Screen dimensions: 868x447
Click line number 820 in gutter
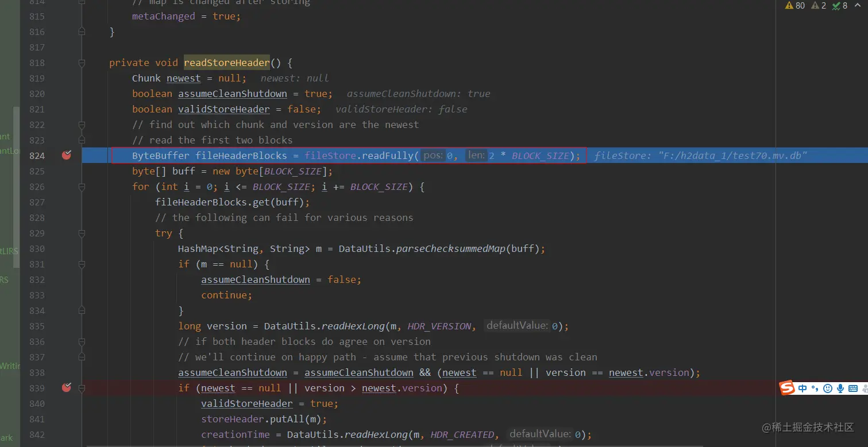tap(37, 94)
